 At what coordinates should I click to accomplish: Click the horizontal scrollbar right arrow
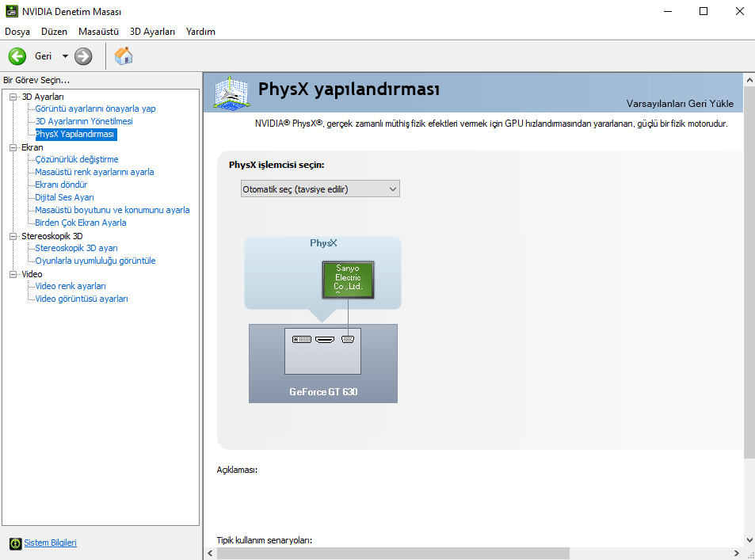[x=736, y=553]
